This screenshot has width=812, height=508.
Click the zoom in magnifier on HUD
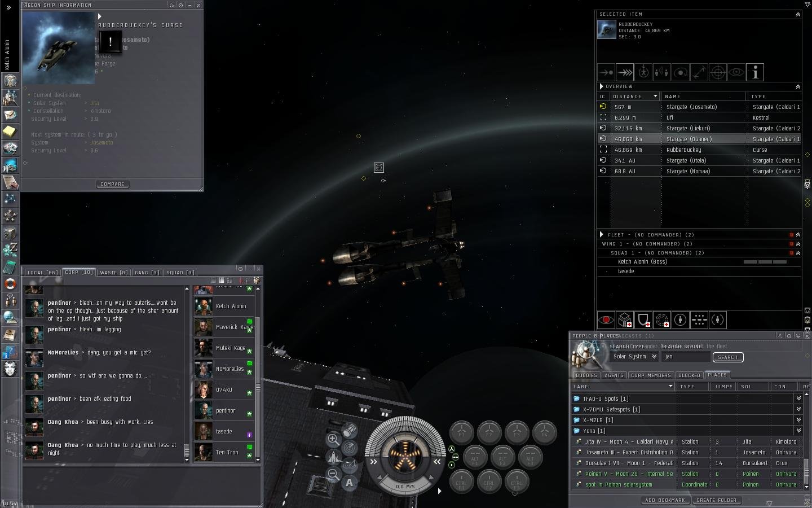click(x=333, y=439)
